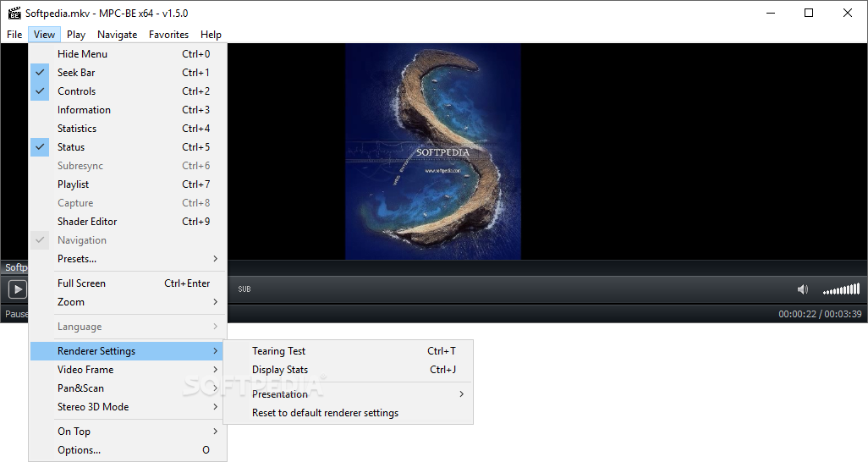Click the MPC-BE app icon in the title bar
The width and height of the screenshot is (868, 462).
pos(14,14)
